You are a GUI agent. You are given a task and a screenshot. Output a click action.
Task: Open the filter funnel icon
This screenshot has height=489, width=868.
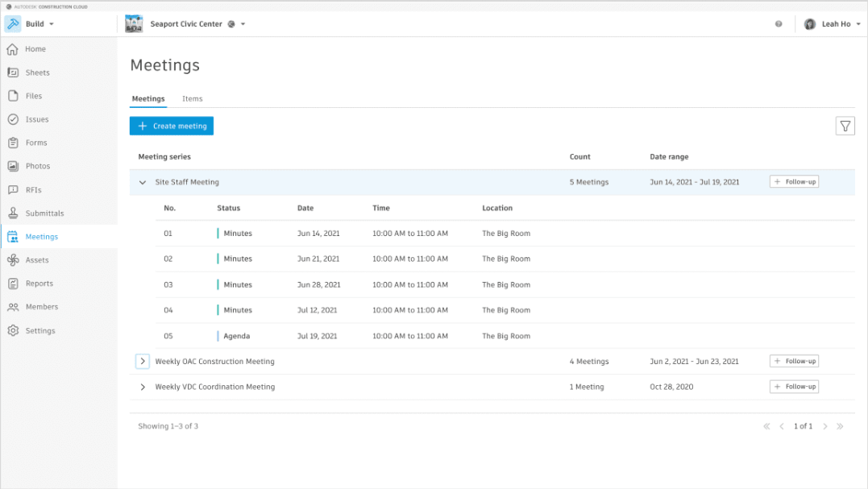(x=845, y=126)
